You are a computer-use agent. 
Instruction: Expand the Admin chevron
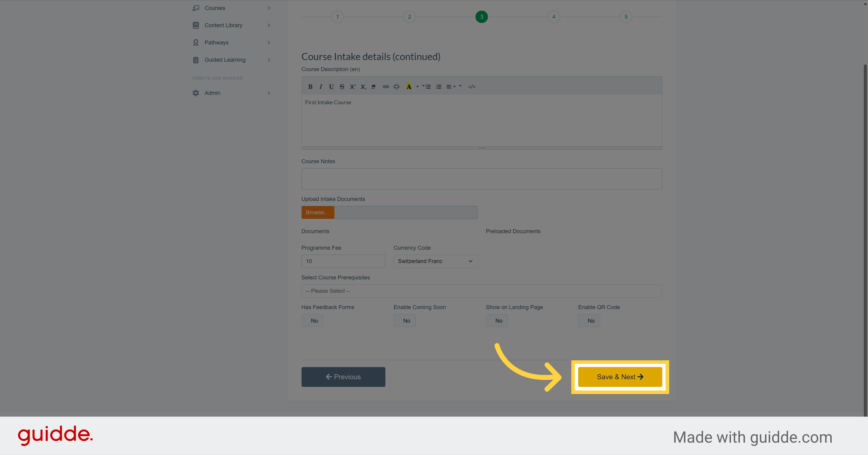click(x=269, y=93)
